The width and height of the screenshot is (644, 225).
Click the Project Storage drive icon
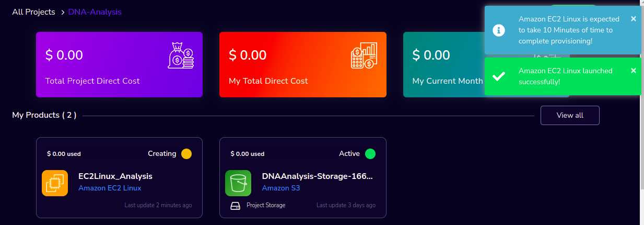point(235,206)
